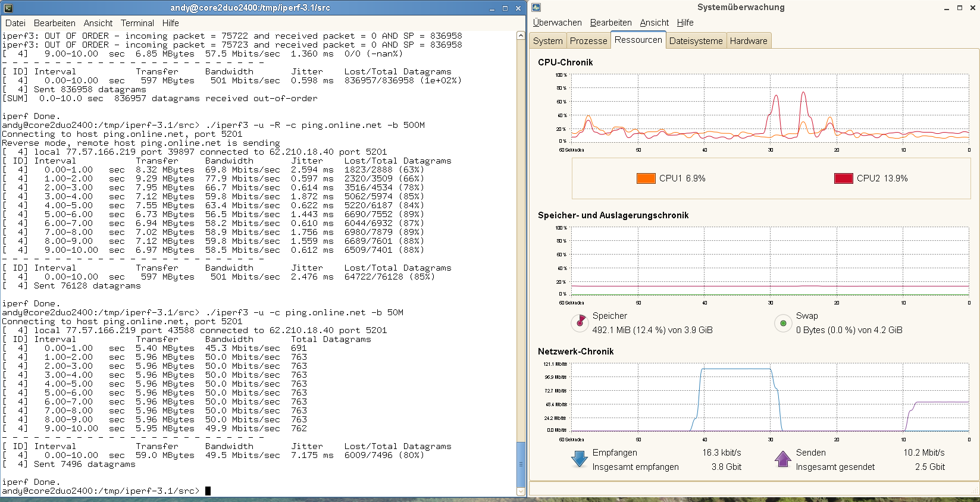980x502 pixels.
Task: Click the CPU-Chronik graph
Action: point(771,108)
